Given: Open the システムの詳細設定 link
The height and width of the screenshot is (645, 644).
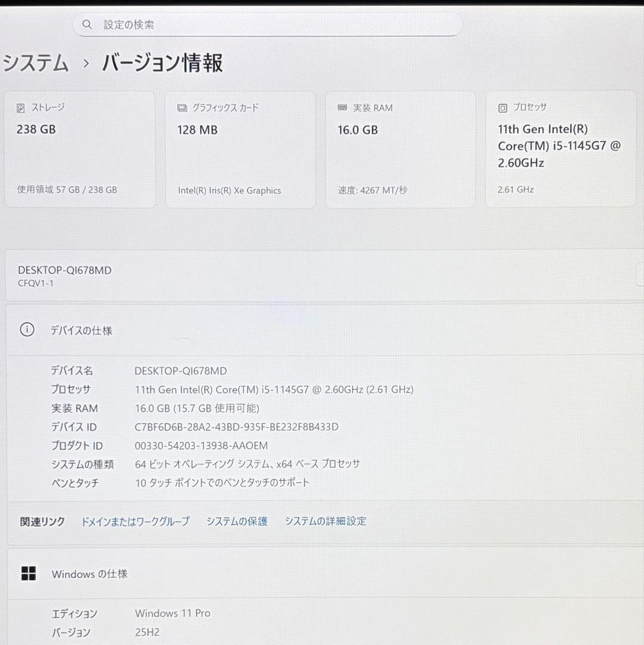Looking at the screenshot, I should [326, 521].
